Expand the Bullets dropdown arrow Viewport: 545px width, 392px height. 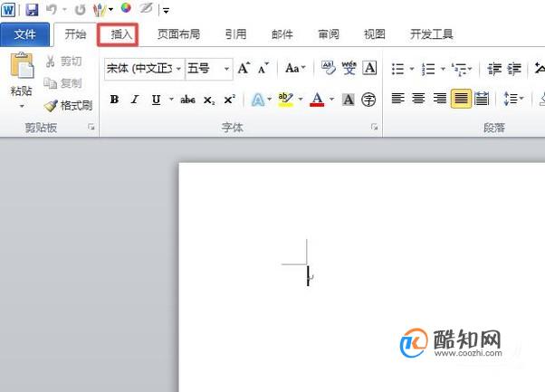click(x=412, y=69)
